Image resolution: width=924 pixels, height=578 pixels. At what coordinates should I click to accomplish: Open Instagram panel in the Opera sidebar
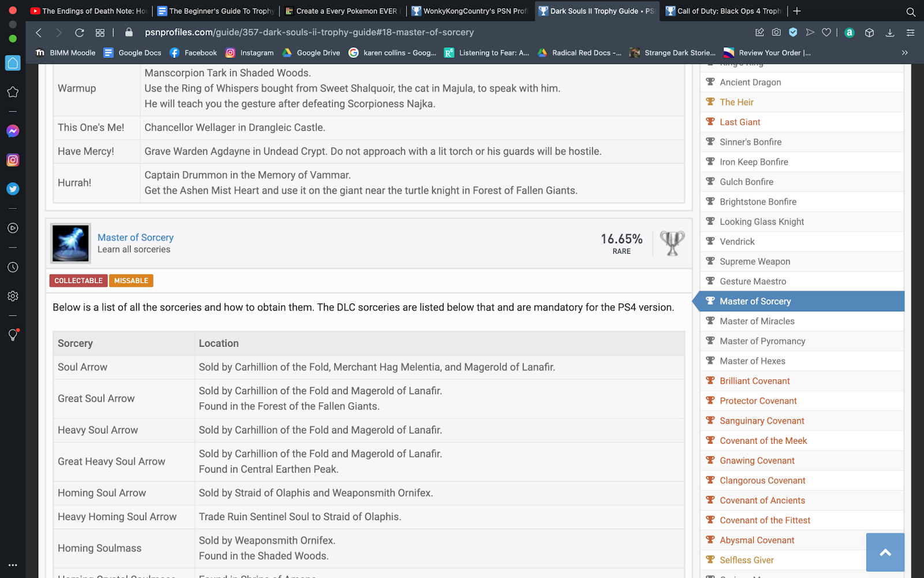pos(13,160)
